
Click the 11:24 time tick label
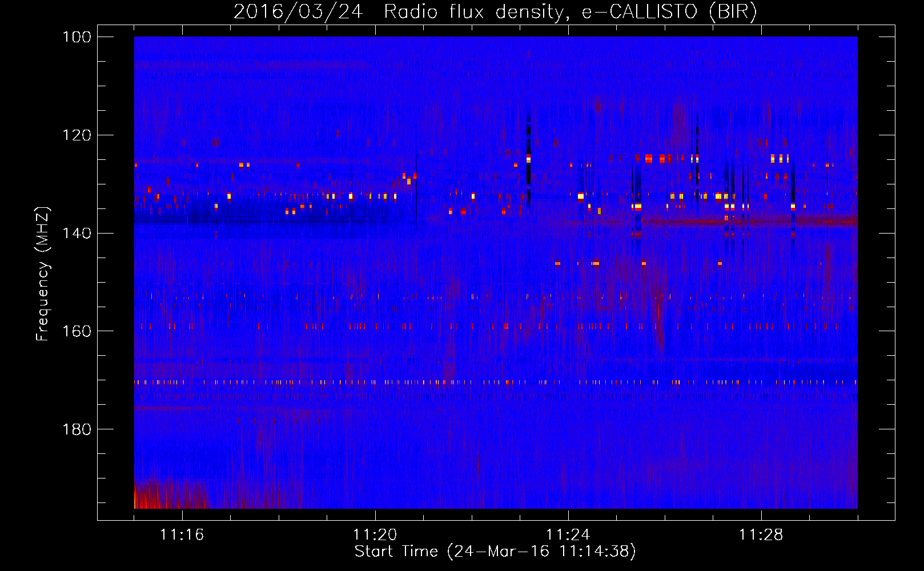(568, 535)
